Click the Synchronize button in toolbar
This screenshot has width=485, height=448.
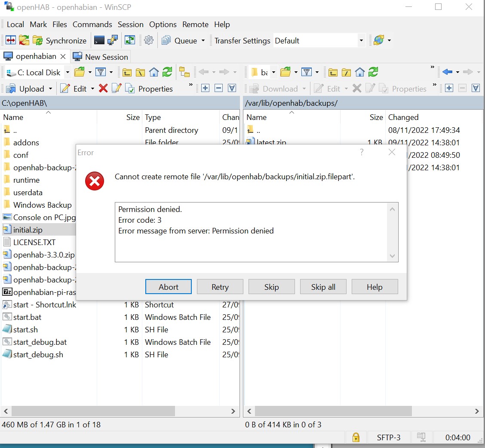pos(59,40)
